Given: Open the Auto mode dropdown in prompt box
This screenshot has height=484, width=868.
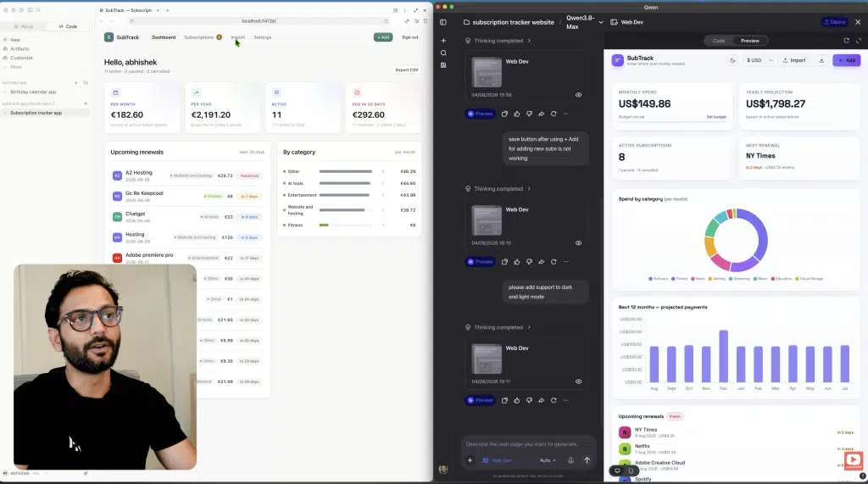Looking at the screenshot, I should click(x=548, y=460).
